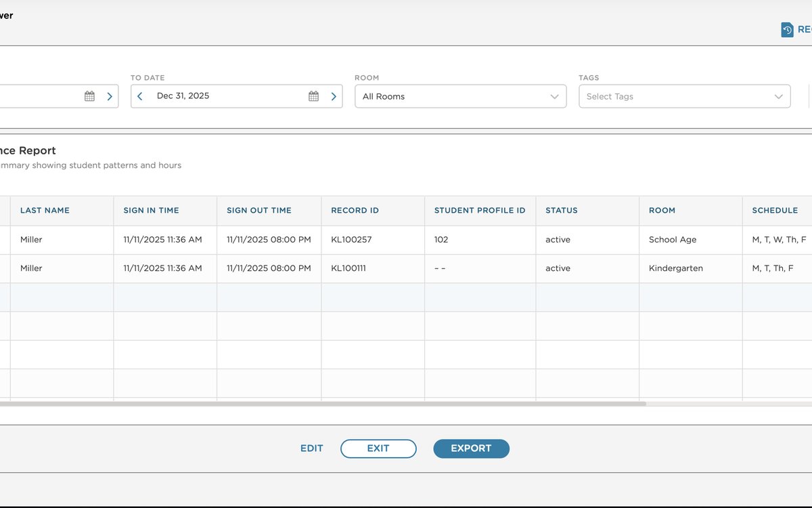Advance To Date to next day
Viewport: 812px width, 508px height.
(334, 96)
